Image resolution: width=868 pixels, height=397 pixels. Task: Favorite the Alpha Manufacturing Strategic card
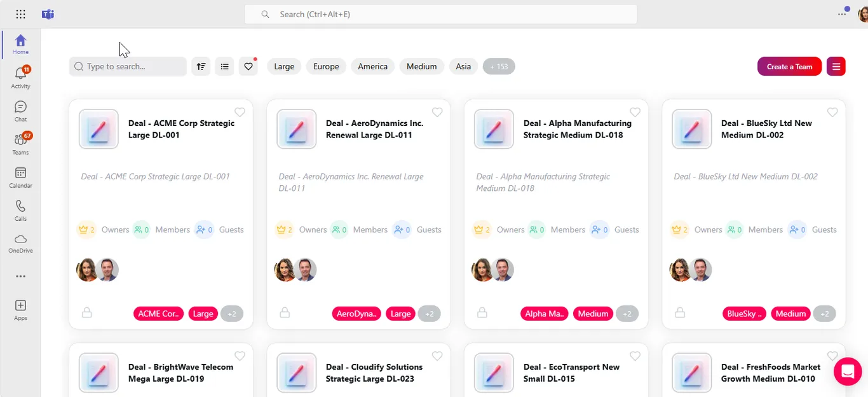tap(635, 112)
